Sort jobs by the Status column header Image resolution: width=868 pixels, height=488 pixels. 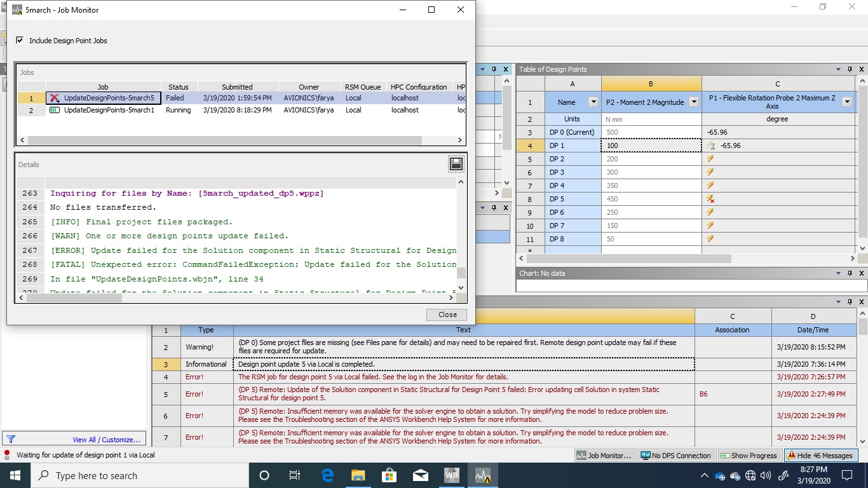179,87
